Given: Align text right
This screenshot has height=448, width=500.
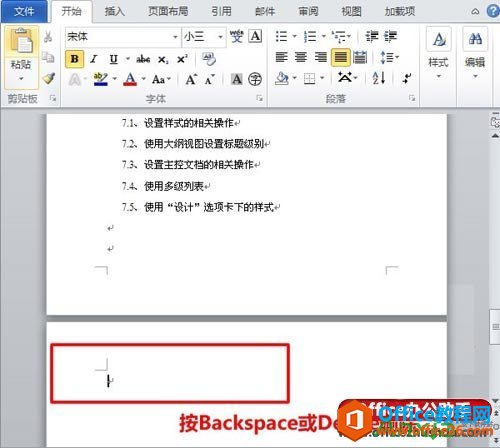Looking at the screenshot, I should click(x=320, y=57).
